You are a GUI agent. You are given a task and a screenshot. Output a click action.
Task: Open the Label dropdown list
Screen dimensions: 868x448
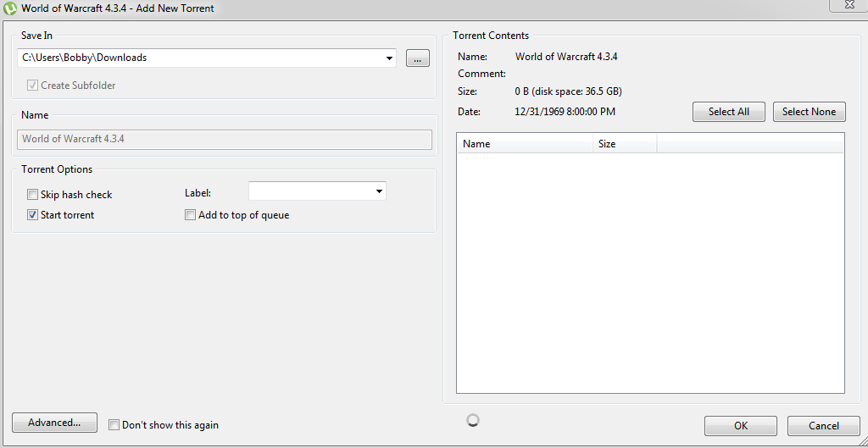(x=378, y=191)
